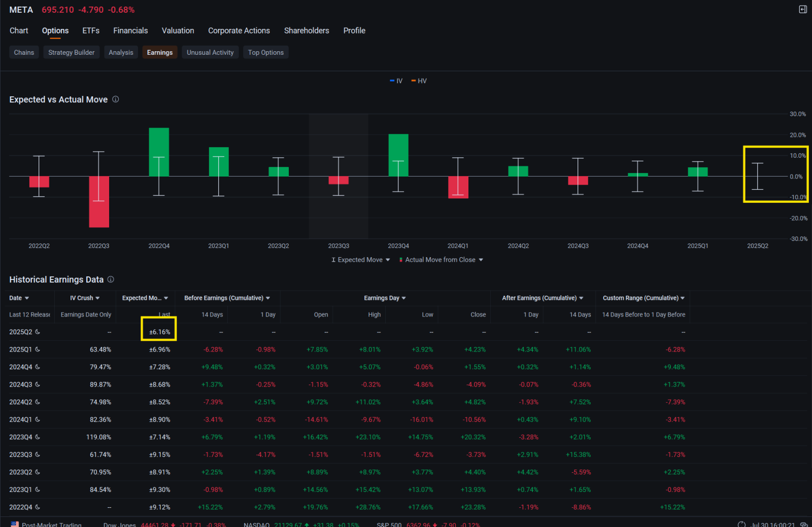Click the 2025Q2 expected move range marker

757,176
